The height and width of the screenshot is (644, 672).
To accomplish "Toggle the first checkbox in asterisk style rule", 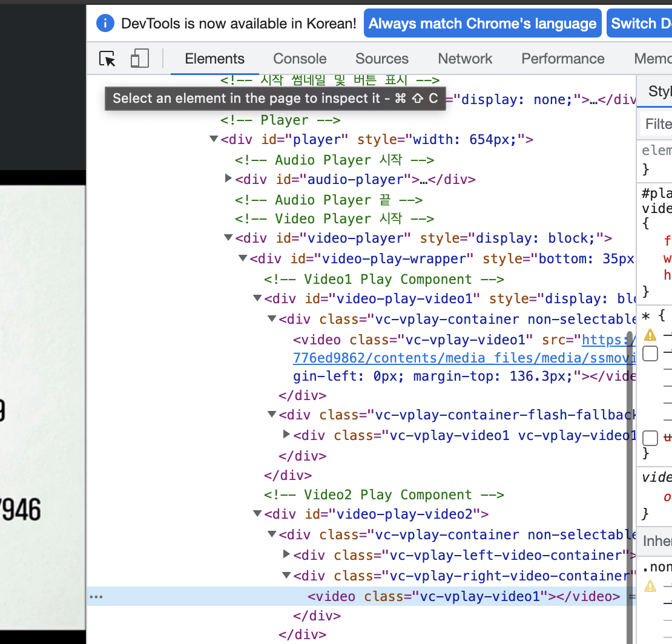I will 650,353.
